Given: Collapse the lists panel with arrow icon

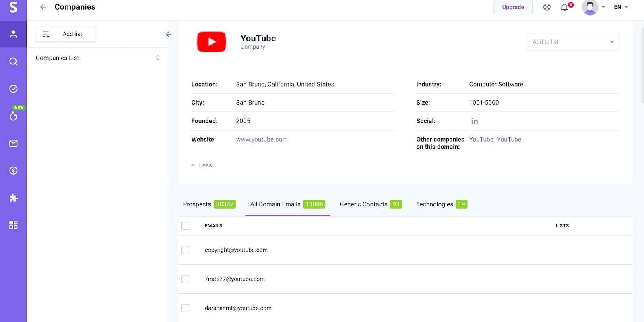Looking at the screenshot, I should [169, 34].
